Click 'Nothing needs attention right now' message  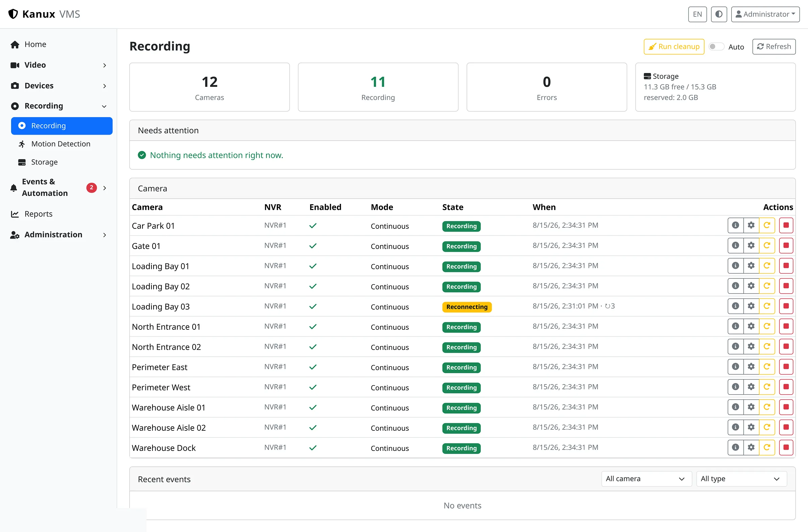[216, 155]
